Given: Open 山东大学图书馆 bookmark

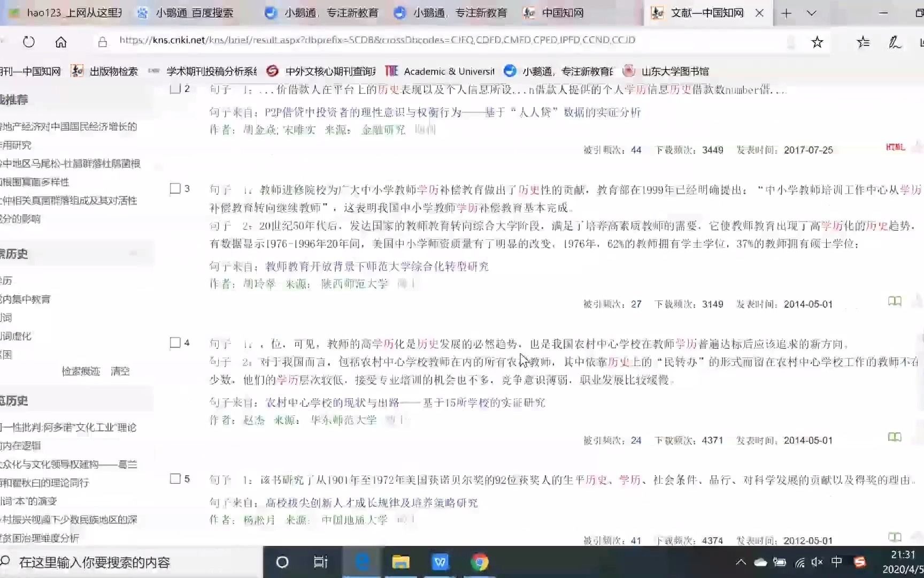Looking at the screenshot, I should (x=666, y=71).
